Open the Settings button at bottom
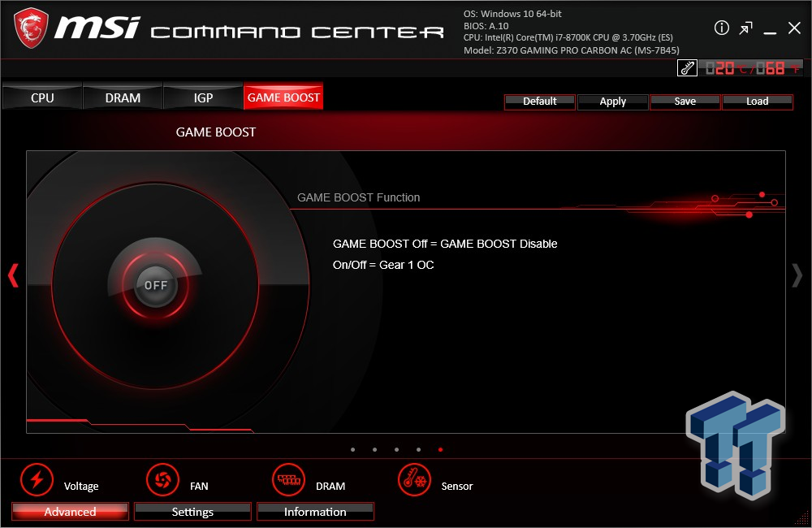 coord(192,512)
